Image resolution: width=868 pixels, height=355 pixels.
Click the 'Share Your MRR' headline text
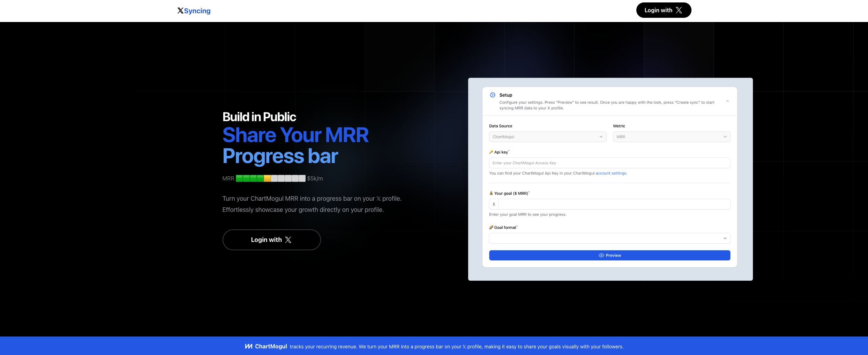point(295,135)
